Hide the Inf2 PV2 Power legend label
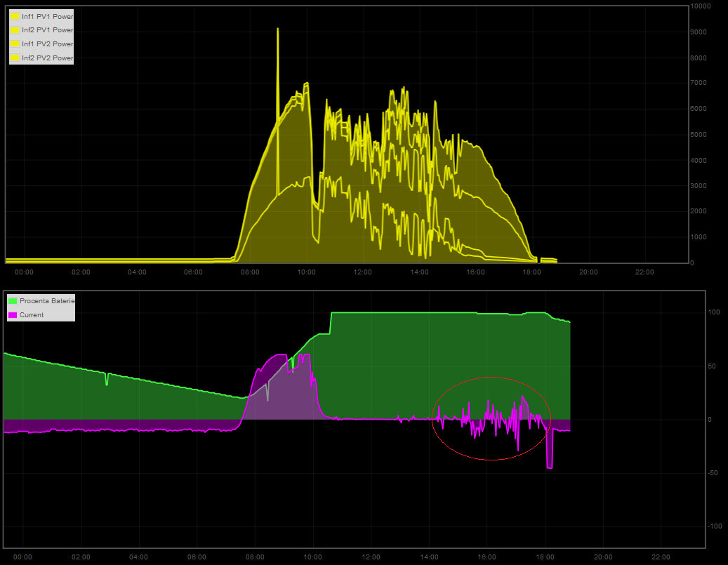Viewport: 728px width, 565px height. pos(47,58)
